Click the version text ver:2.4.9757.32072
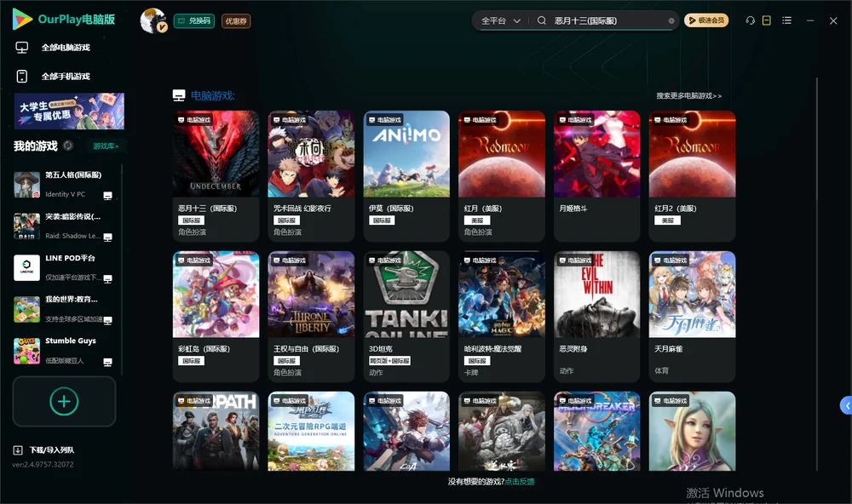Viewport: 852px width, 504px height. coord(43,464)
